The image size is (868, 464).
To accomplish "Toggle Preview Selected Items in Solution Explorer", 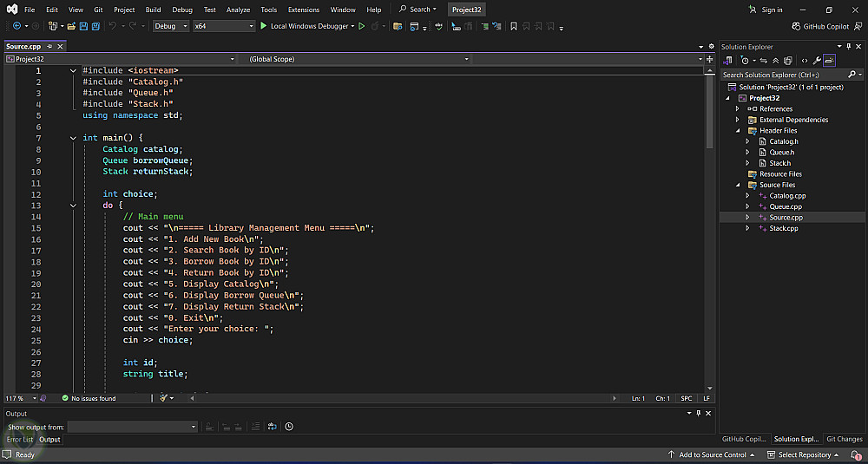I will click(x=829, y=61).
